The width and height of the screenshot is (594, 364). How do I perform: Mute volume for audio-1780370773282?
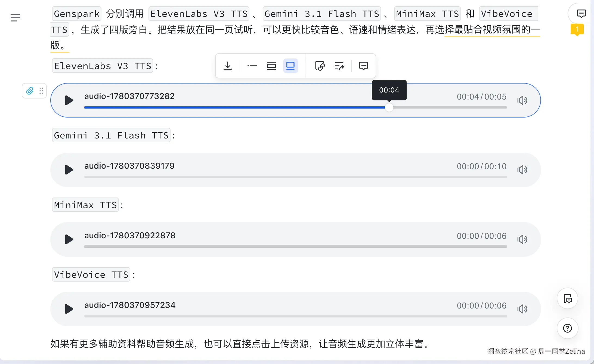click(x=522, y=100)
